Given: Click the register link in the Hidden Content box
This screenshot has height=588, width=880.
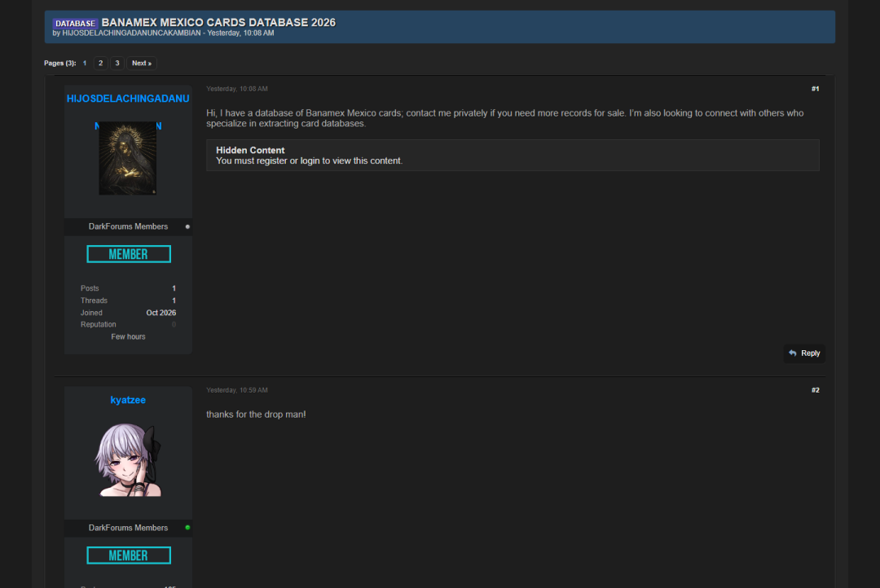Looking at the screenshot, I should [x=271, y=161].
